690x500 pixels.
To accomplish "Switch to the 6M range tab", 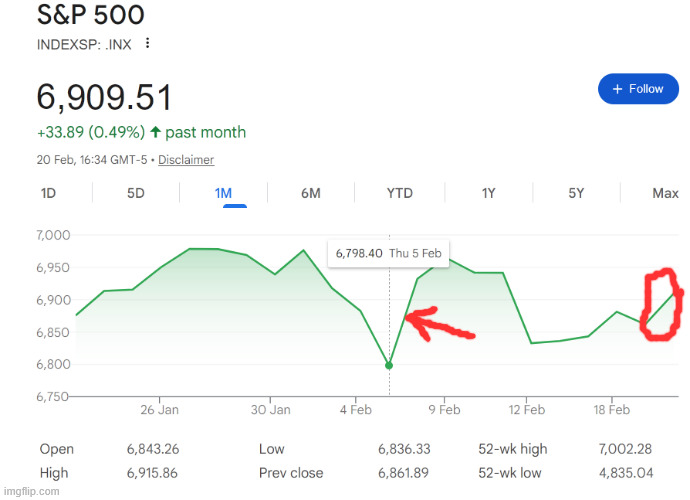I will (x=310, y=193).
